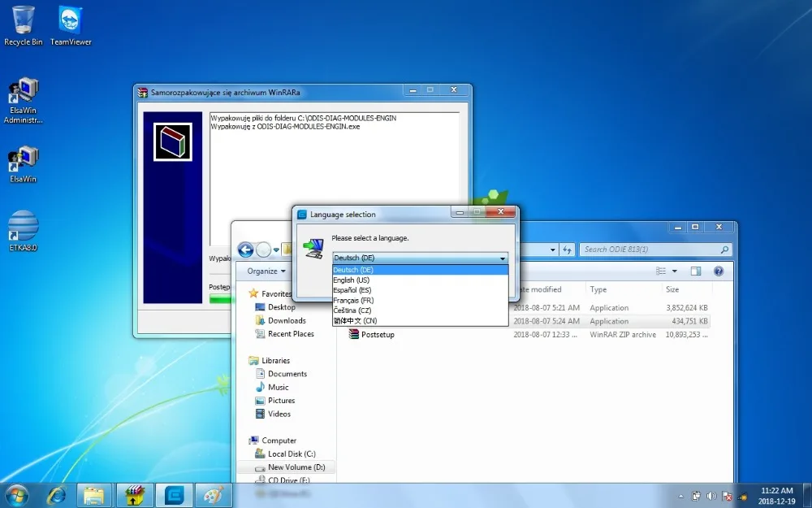Screen dimensions: 812x508
Task: Open the Organize menu in Explorer
Action: coord(266,271)
